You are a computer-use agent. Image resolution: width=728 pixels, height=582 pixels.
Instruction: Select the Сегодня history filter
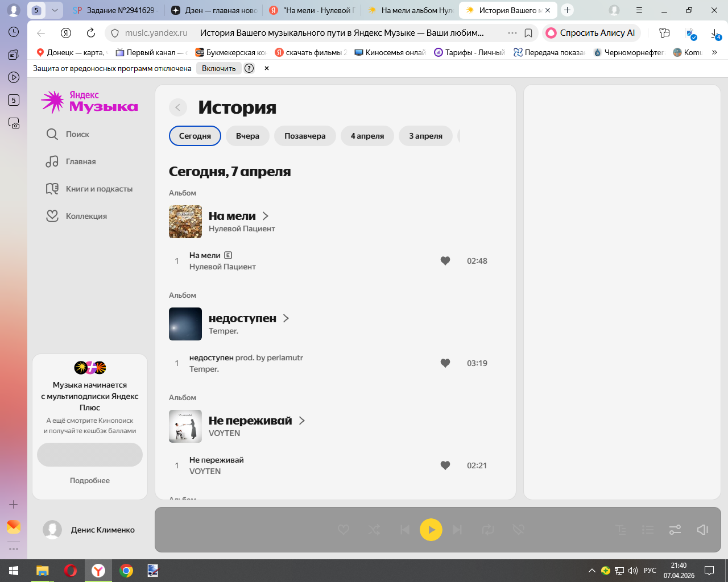[195, 136]
